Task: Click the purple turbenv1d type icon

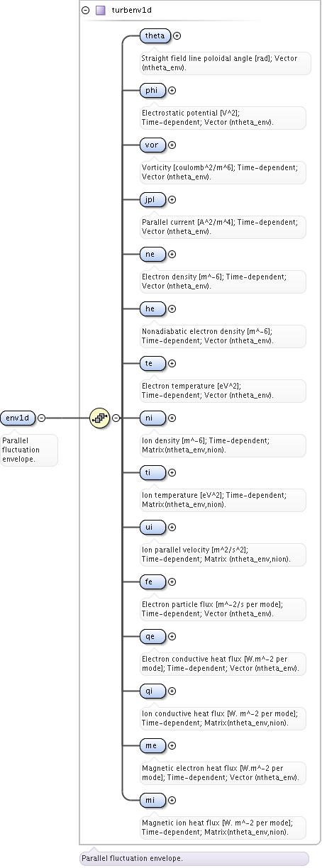Action: point(101,10)
